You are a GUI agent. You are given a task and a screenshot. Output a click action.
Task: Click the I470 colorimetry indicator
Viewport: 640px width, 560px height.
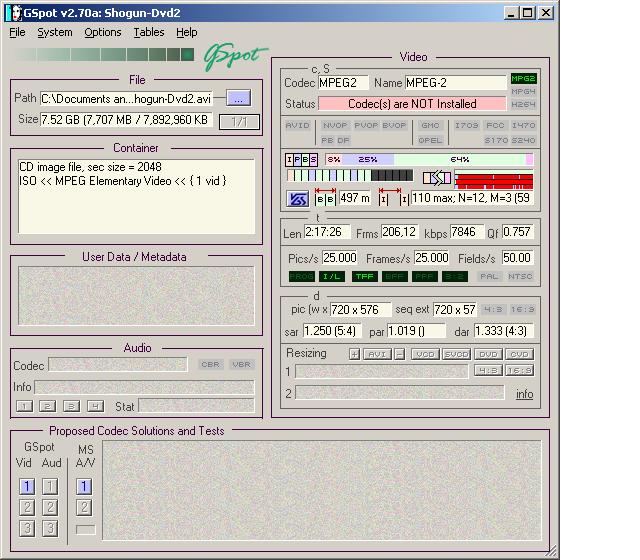523,125
